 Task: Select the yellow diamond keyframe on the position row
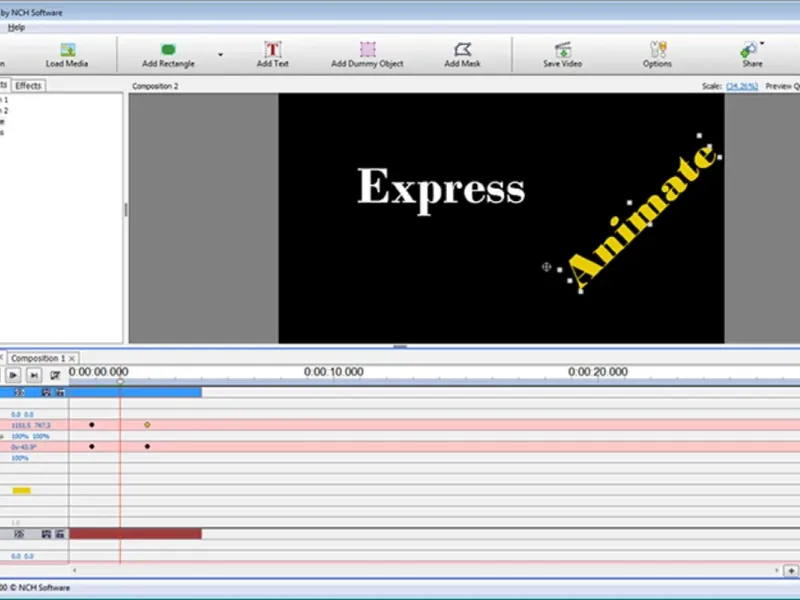[147, 424]
